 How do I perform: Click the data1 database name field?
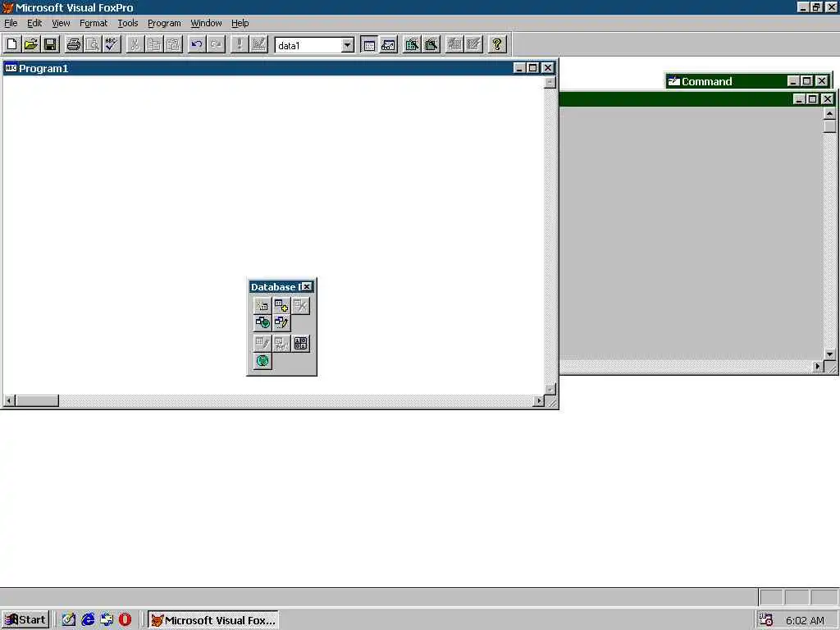tap(308, 45)
